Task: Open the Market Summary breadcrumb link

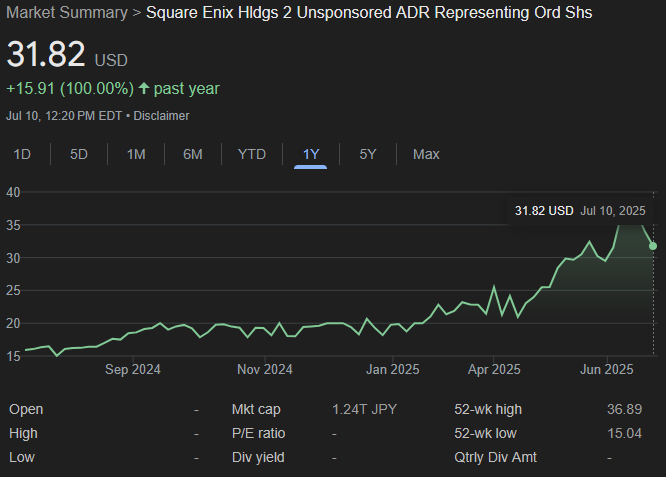Action: pos(67,13)
